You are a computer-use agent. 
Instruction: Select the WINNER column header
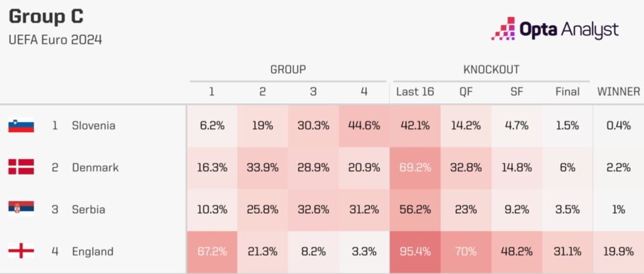pos(618,92)
